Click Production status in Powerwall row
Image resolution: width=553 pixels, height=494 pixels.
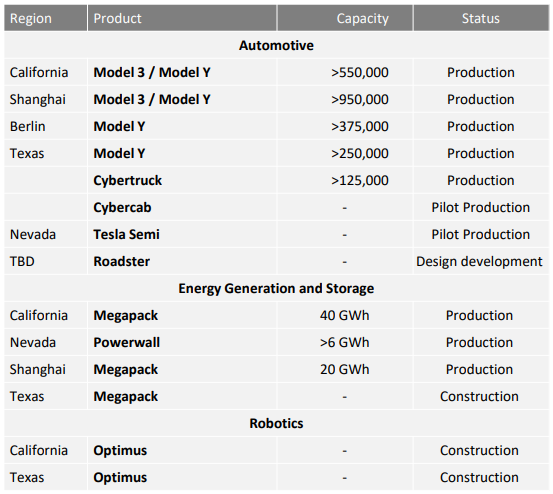[479, 342]
